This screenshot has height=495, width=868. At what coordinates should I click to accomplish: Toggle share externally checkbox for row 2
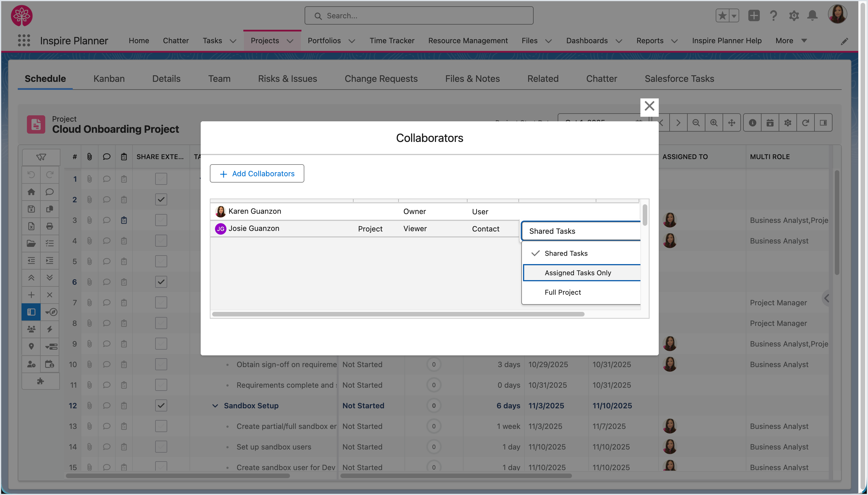pyautogui.click(x=161, y=199)
